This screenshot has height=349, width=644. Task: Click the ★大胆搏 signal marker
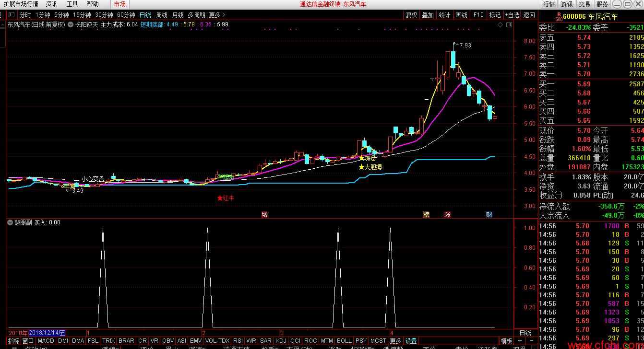[370, 167]
